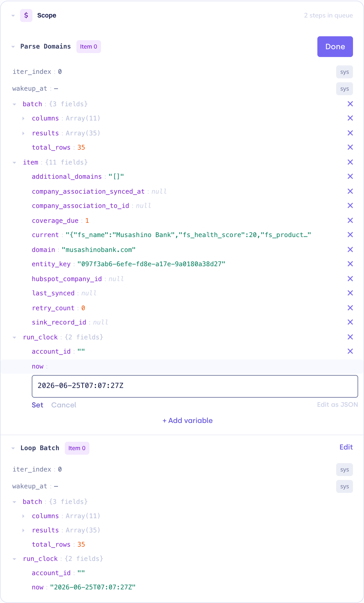Viewport: 364px width, 603px height.
Task: Collapse the item tree node
Action: coord(14,163)
